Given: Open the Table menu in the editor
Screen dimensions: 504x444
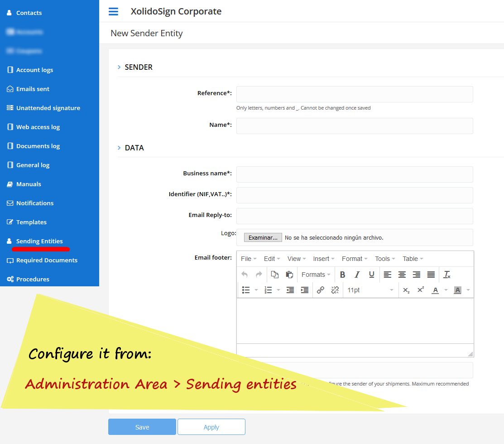Looking at the screenshot, I should tap(413, 259).
